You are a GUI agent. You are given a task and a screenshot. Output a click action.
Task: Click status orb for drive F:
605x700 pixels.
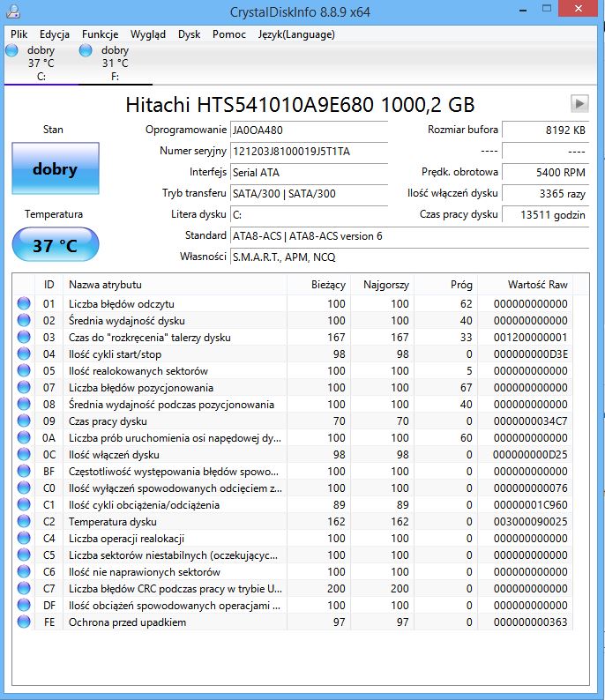[86, 50]
